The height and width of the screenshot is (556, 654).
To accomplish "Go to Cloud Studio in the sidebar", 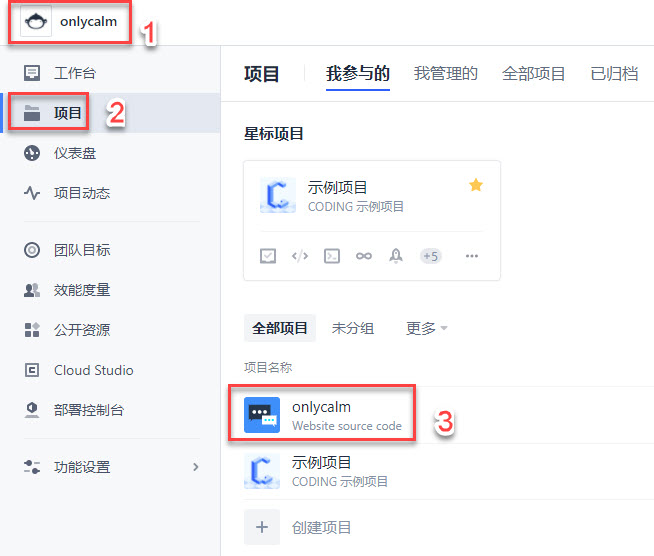I will click(93, 370).
